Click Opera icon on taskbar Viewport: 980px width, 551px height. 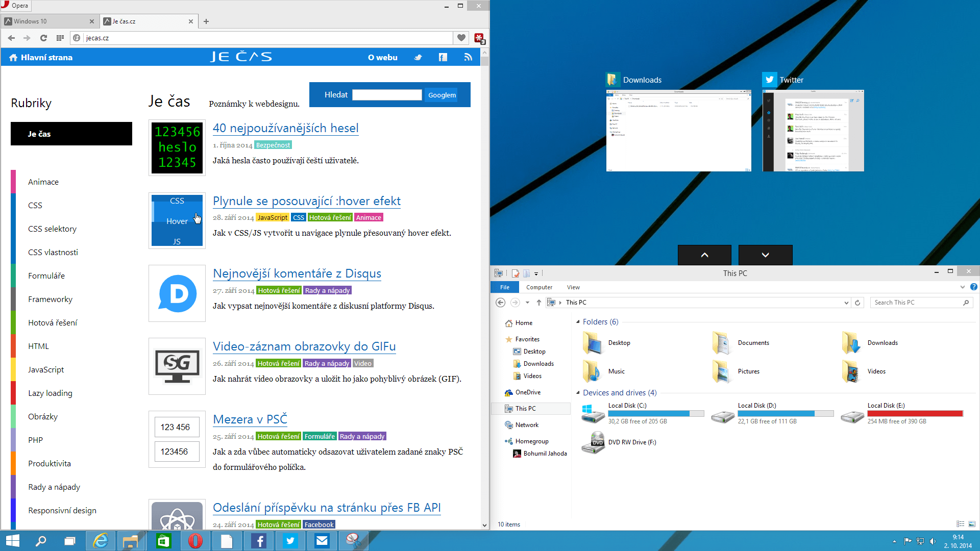point(195,541)
